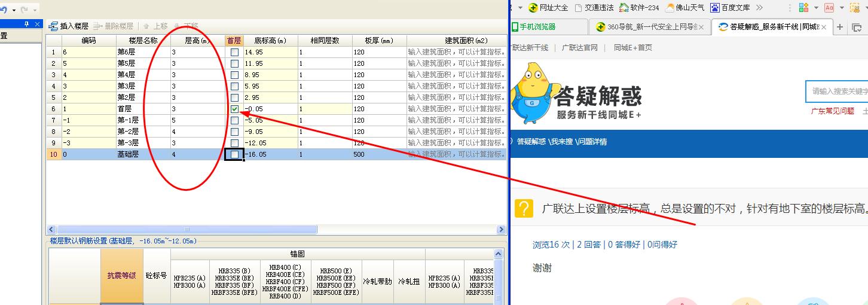Open the redo history dropdown arrow
The width and height of the screenshot is (868, 305).
click(35, 11)
